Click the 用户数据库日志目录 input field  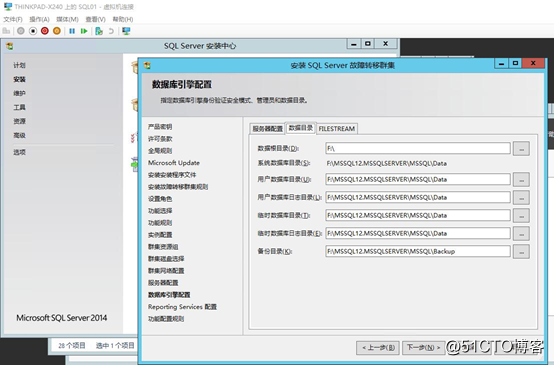[x=418, y=197]
